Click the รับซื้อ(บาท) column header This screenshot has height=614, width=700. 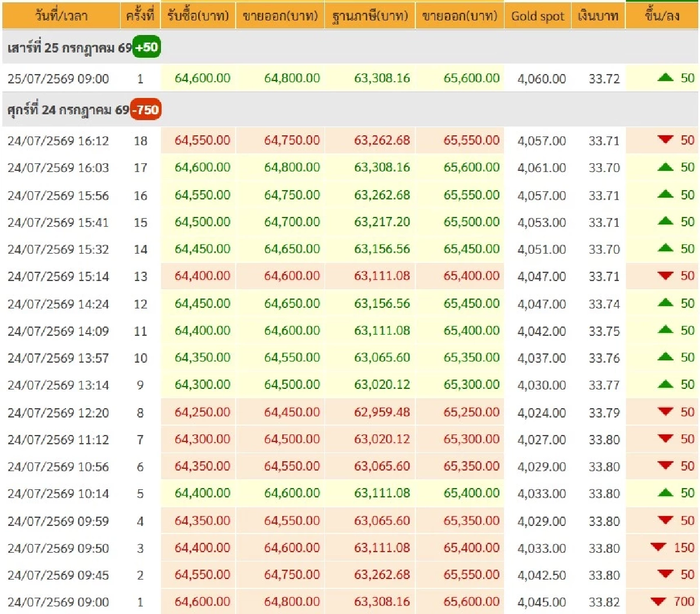pos(198,15)
